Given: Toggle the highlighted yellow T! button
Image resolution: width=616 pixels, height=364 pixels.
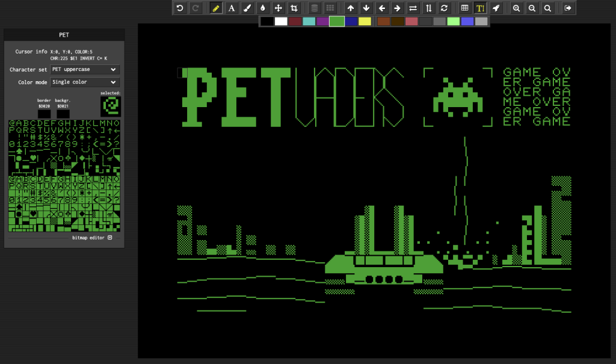Looking at the screenshot, I should click(x=480, y=8).
